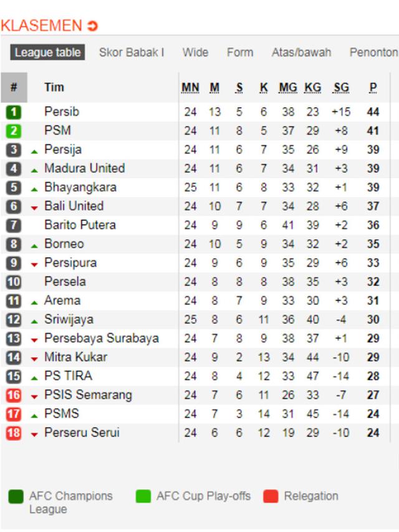
Task: View the Wide tab
Action: point(195,53)
